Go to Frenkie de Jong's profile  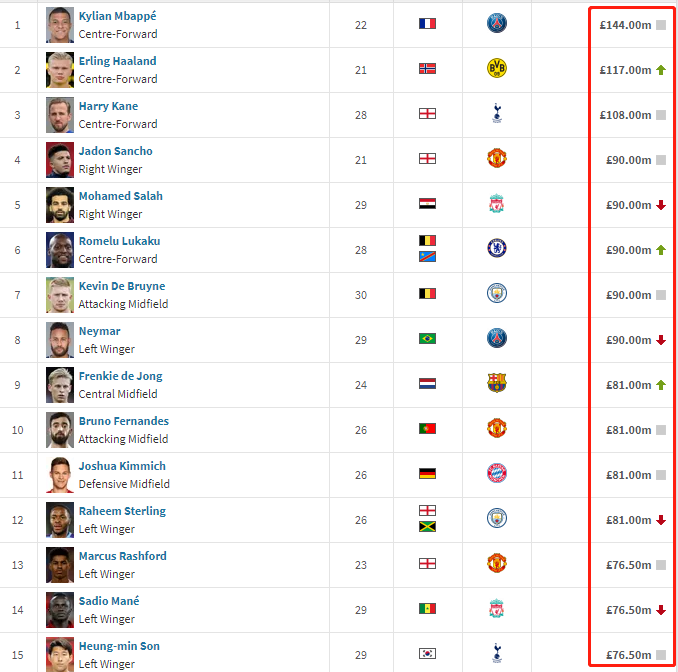coord(121,376)
